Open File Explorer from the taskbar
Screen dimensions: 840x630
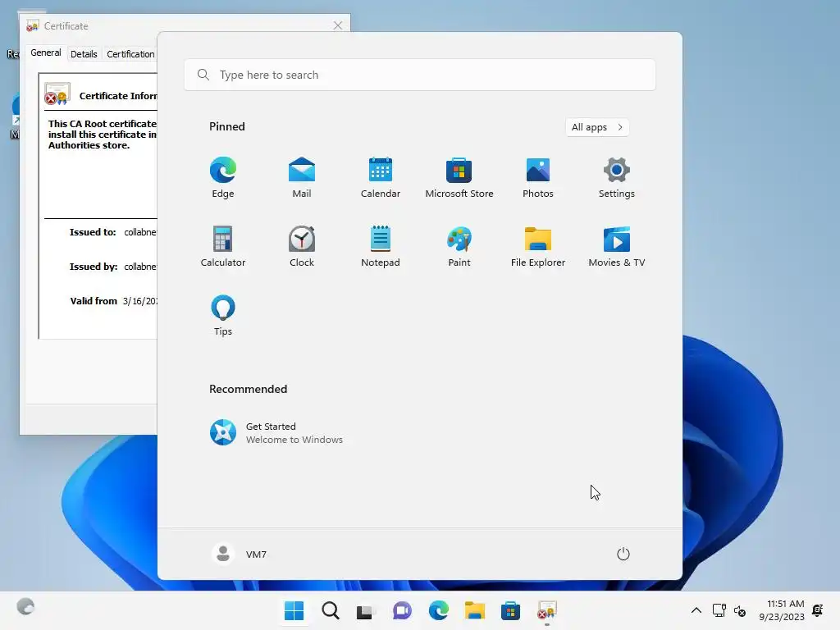coord(475,610)
